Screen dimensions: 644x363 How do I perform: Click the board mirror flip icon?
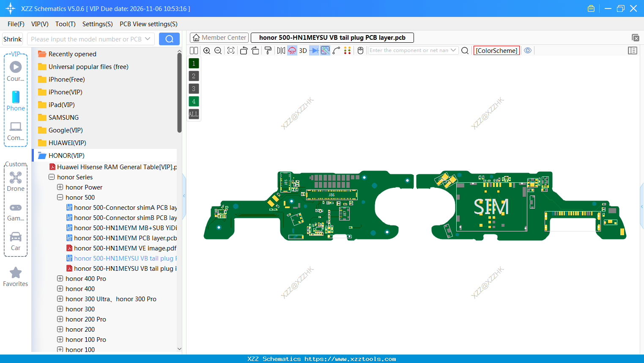[280, 50]
